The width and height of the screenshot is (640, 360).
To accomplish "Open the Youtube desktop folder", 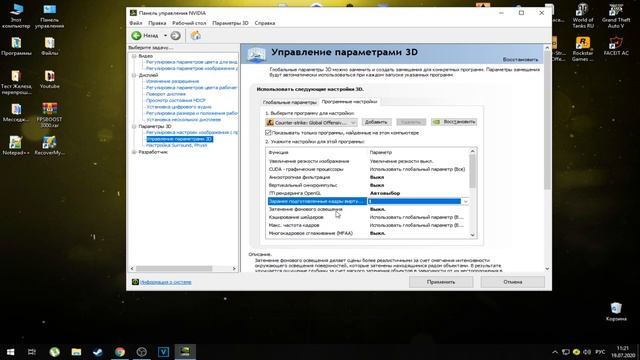I will (x=49, y=79).
